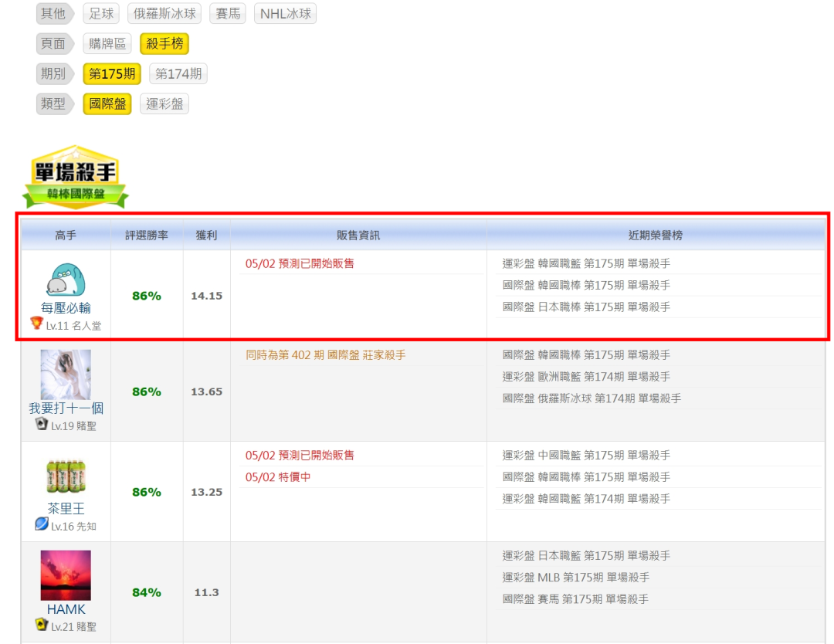
Task: Open 每壓必輸's 05/02 預測已開始販售 link
Action: coord(300,264)
